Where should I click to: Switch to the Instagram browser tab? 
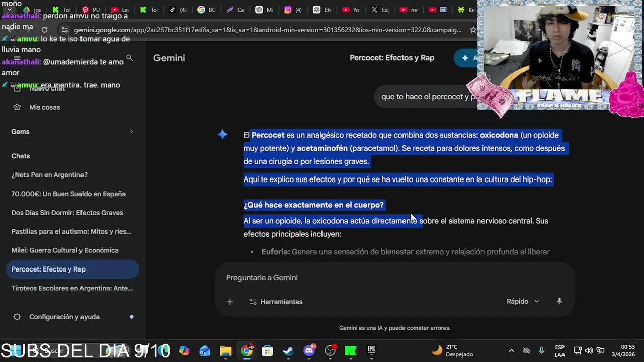(293, 10)
